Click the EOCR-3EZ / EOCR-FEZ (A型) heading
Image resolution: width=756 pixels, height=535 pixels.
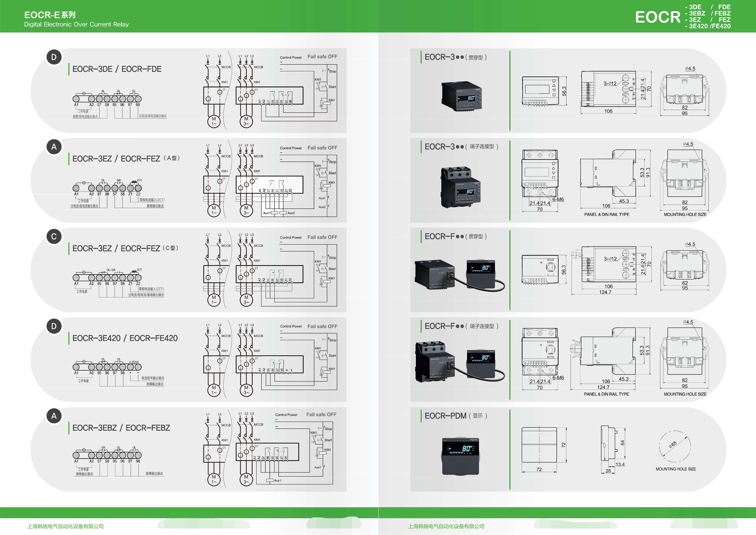[126, 158]
